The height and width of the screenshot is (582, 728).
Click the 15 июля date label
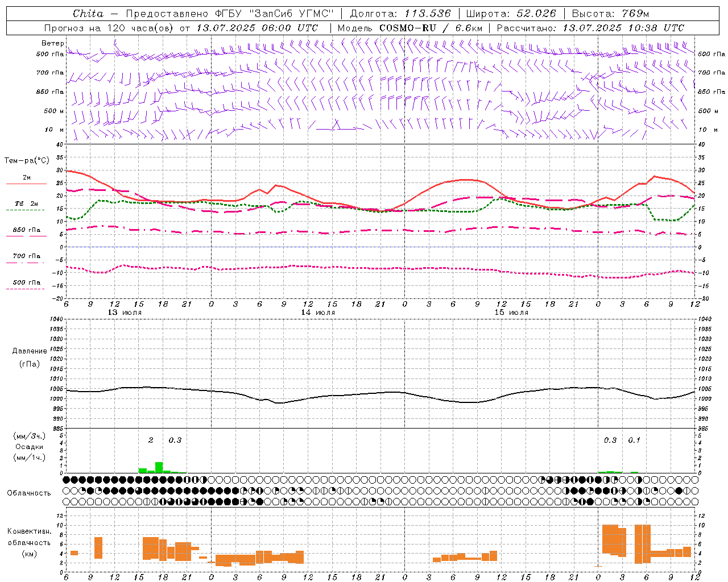click(x=511, y=313)
